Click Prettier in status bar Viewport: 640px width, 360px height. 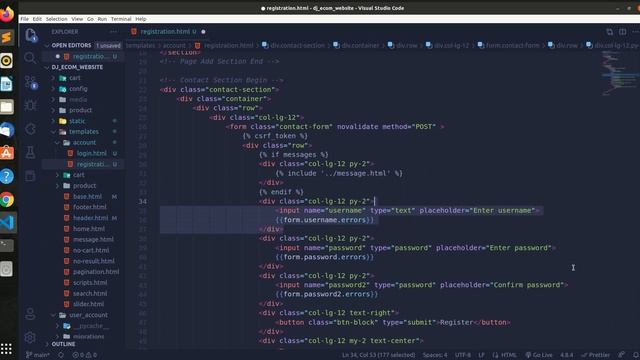click(596, 355)
